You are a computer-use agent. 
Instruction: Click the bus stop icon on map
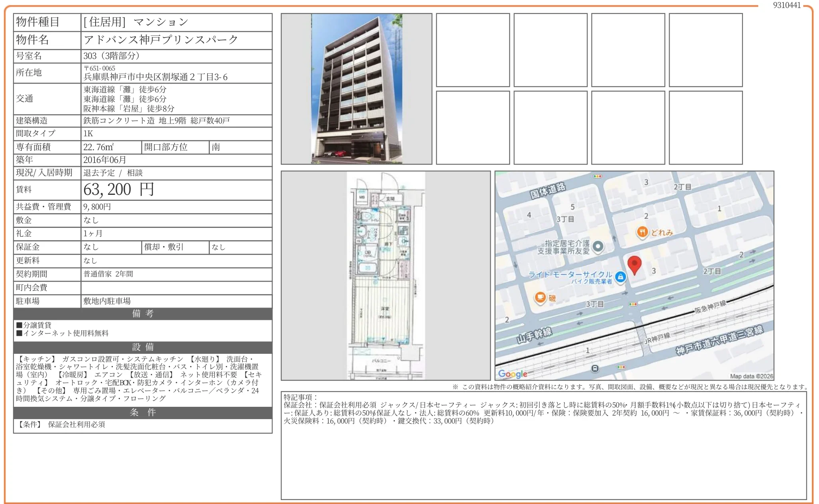595,368
